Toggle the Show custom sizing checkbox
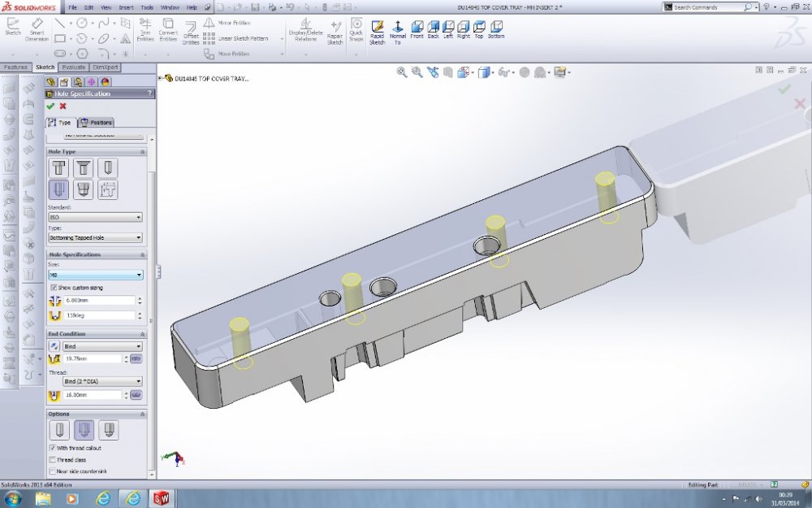 [x=54, y=288]
